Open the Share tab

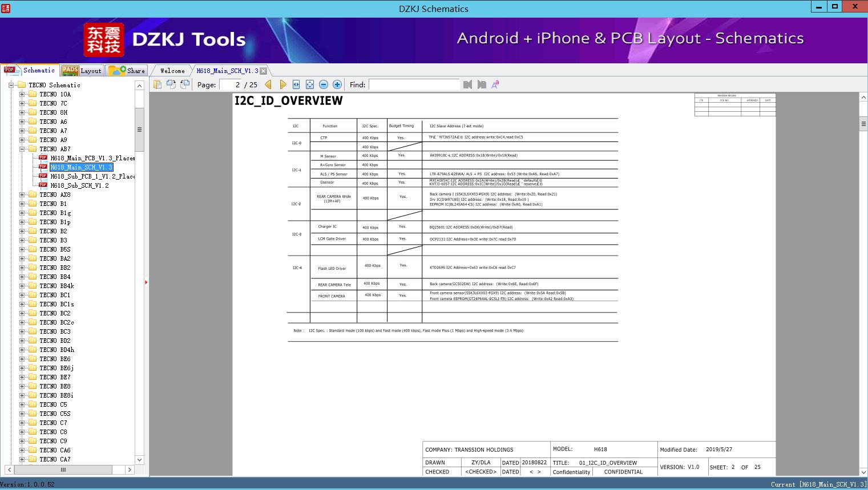point(127,71)
